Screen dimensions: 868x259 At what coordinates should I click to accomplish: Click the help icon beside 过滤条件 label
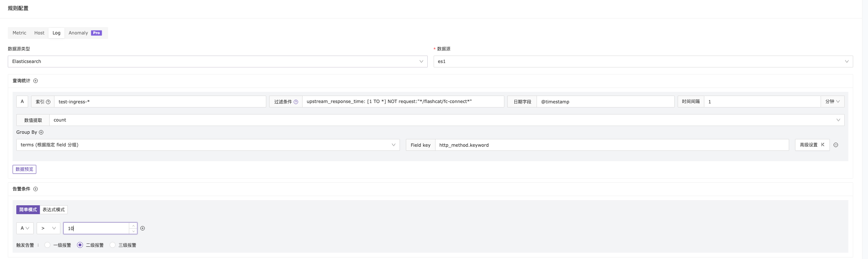(x=296, y=102)
